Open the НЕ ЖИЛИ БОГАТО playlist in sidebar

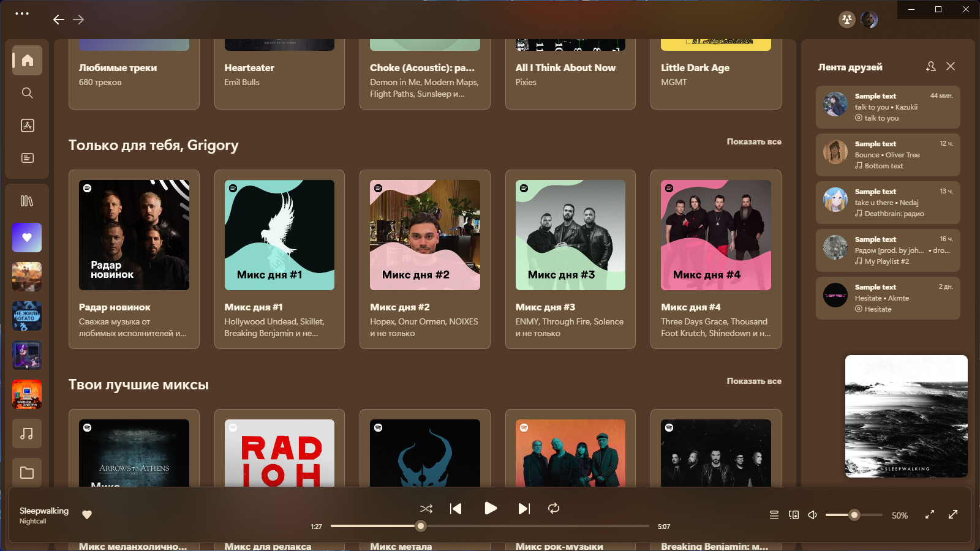27,316
